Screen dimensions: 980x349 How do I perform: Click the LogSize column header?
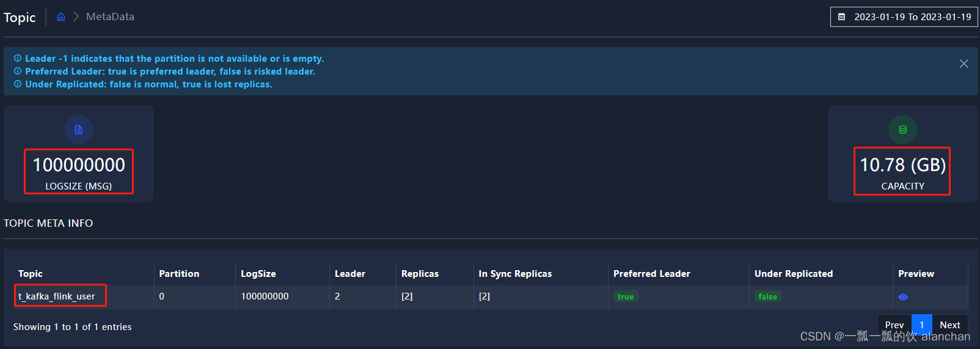pos(258,274)
